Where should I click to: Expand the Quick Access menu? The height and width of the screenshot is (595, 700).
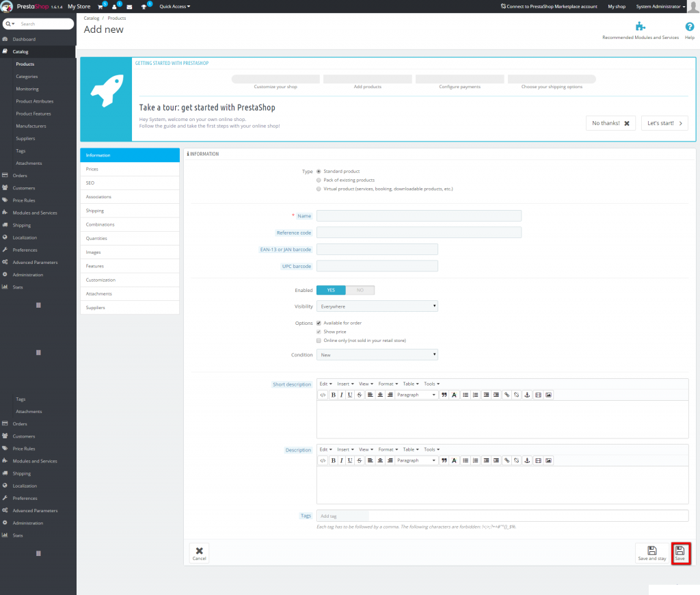174,7
